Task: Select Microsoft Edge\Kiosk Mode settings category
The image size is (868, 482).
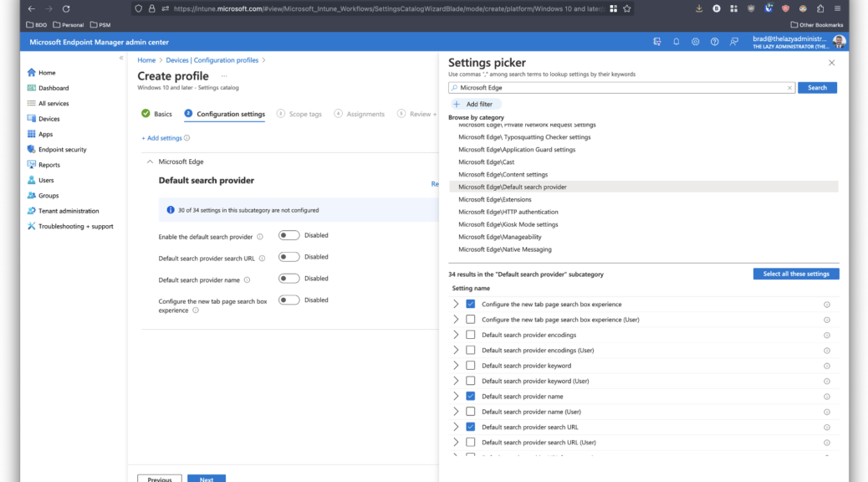Action: coord(508,224)
